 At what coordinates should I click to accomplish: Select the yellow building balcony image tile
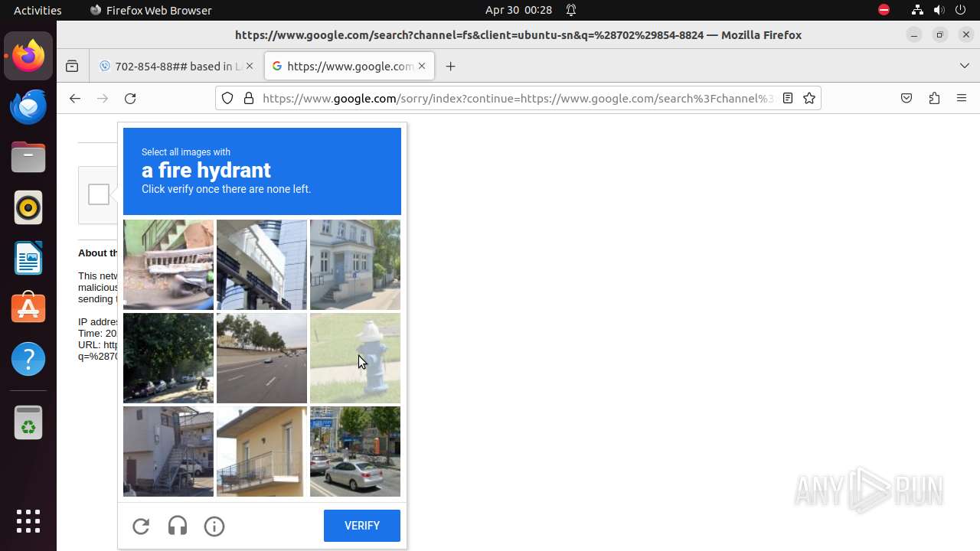pos(262,452)
